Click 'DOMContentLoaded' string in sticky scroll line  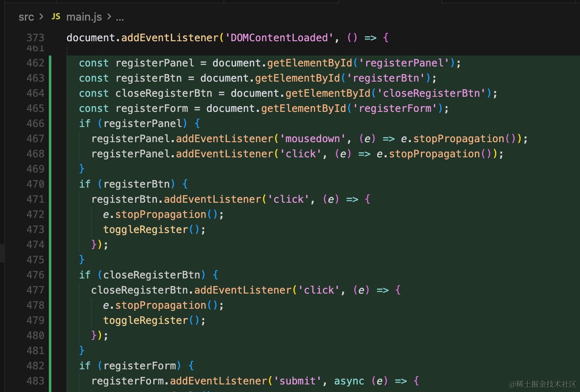click(x=279, y=38)
